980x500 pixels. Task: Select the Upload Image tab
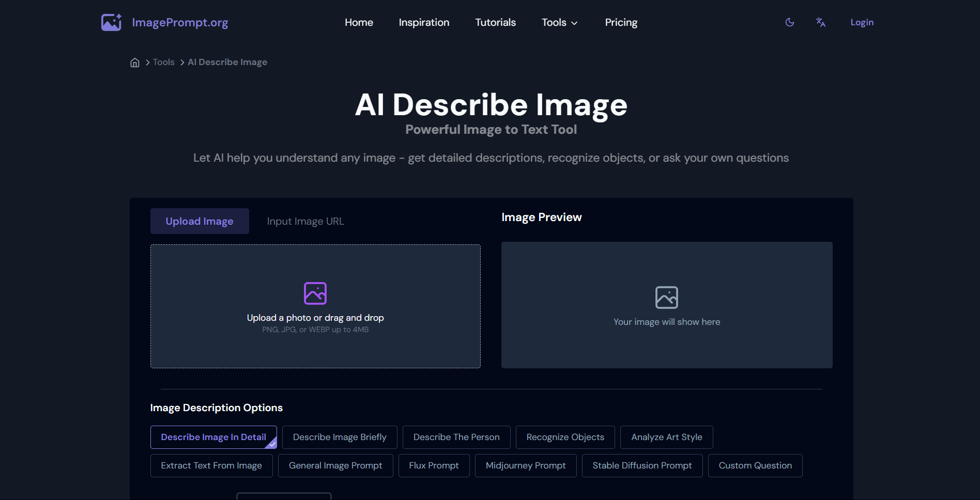pyautogui.click(x=200, y=221)
